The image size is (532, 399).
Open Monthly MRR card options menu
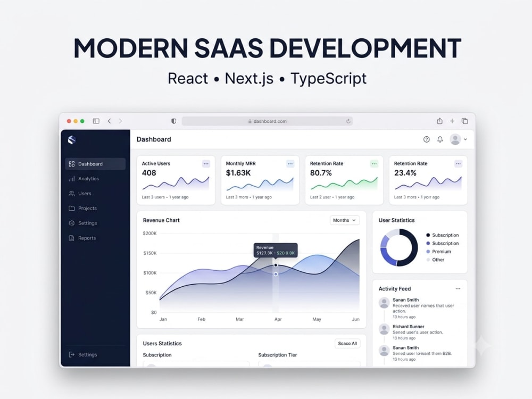(x=290, y=164)
